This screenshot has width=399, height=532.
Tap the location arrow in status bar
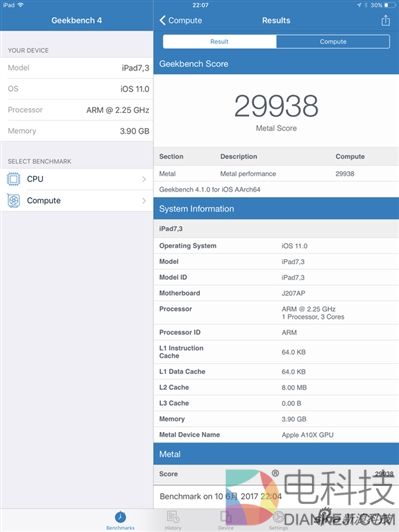(x=359, y=5)
